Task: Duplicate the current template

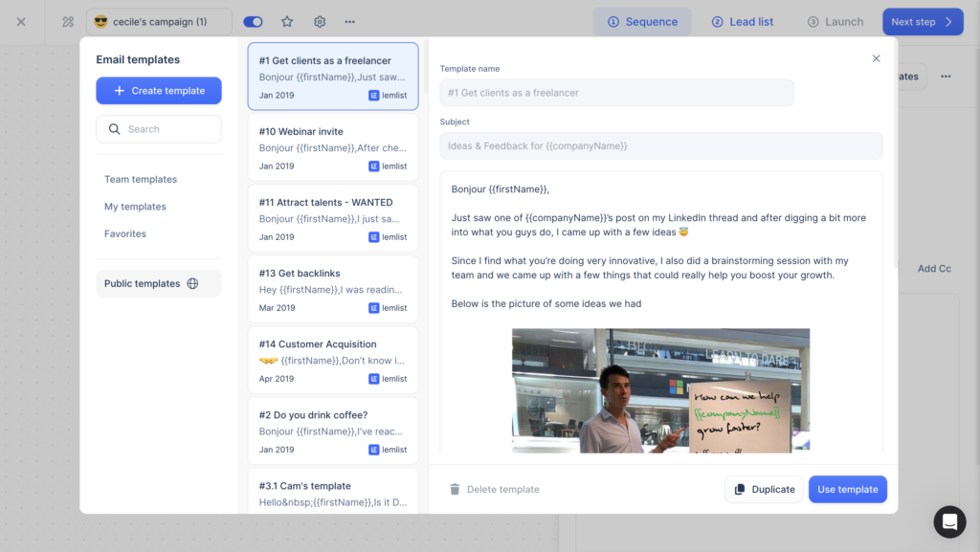Action: tap(764, 489)
